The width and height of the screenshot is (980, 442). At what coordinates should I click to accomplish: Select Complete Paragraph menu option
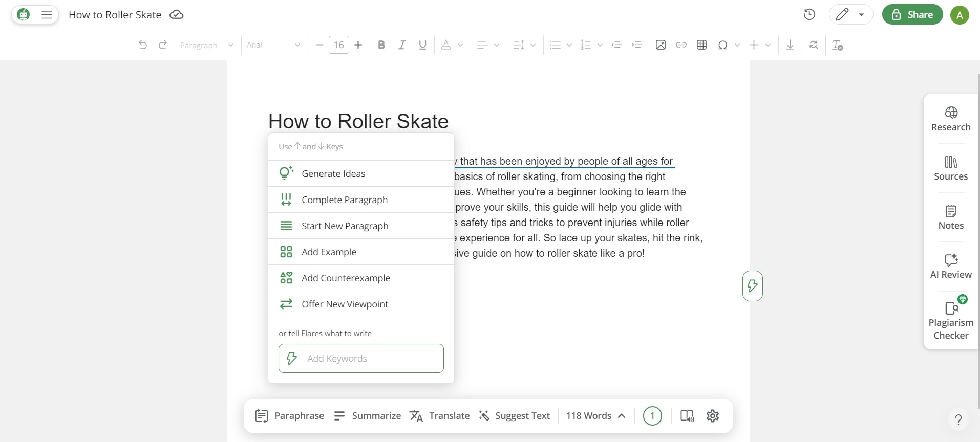coord(361,200)
